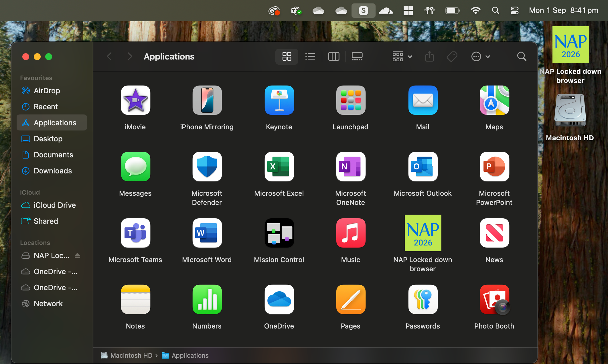
Task: Navigate back using the back arrow
Action: click(109, 56)
